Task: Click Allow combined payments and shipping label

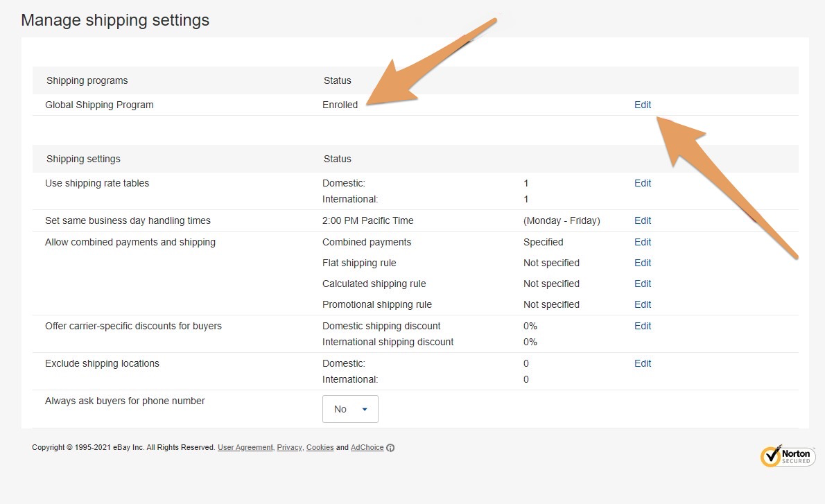Action: [x=130, y=242]
